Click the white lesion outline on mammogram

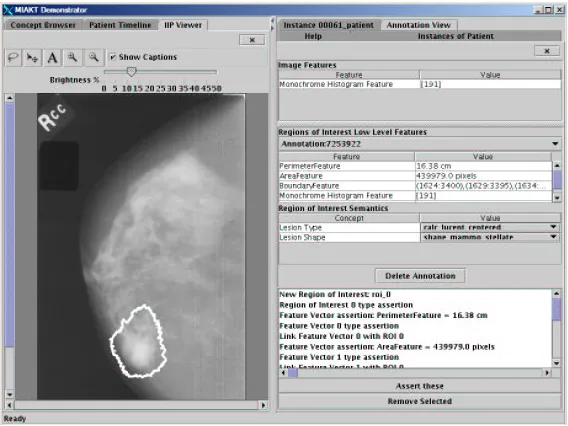click(138, 341)
